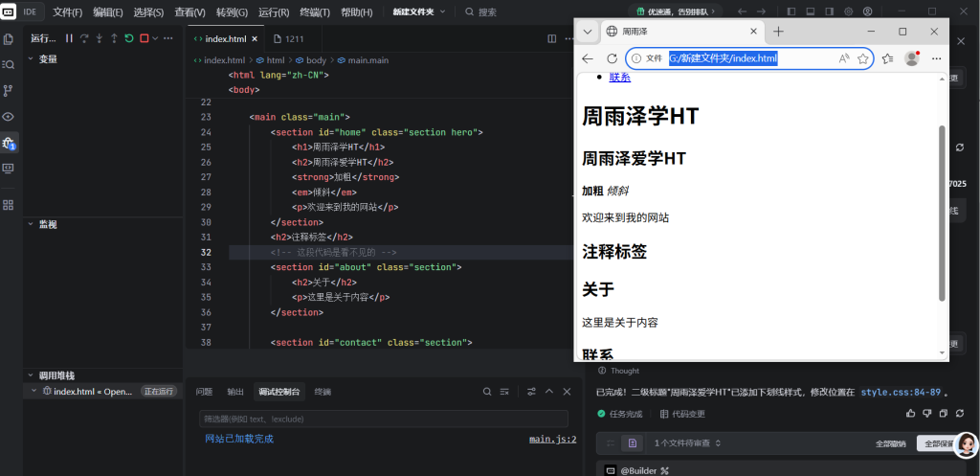The width and height of the screenshot is (980, 476).
Task: Click the eye preview icon in sidebar
Action: 8,116
